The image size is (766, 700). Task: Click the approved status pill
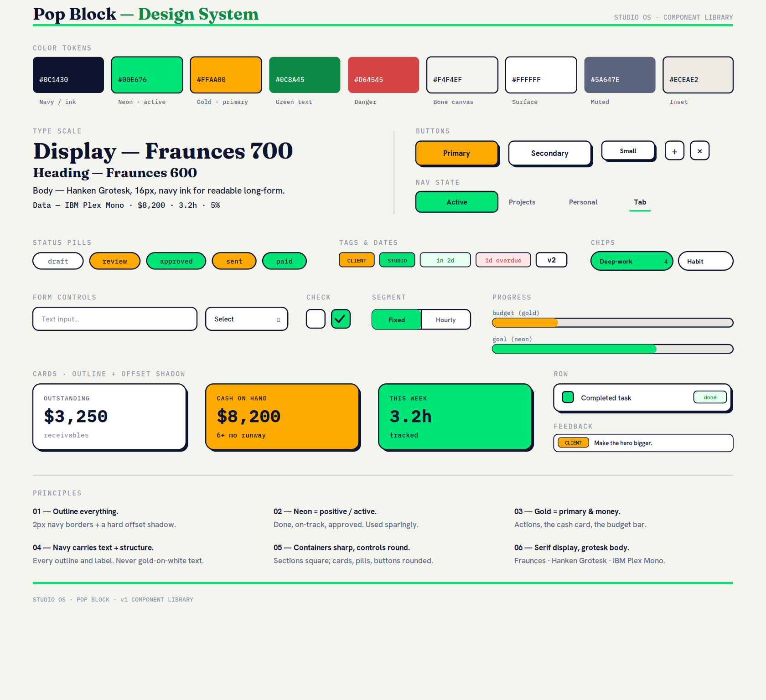pyautogui.click(x=176, y=261)
